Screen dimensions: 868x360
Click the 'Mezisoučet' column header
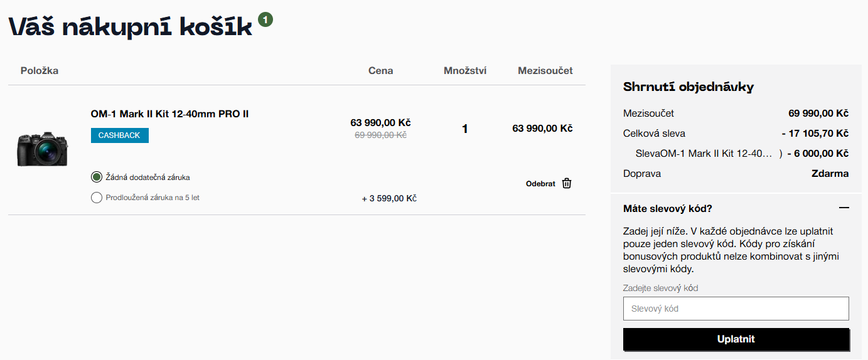point(545,71)
